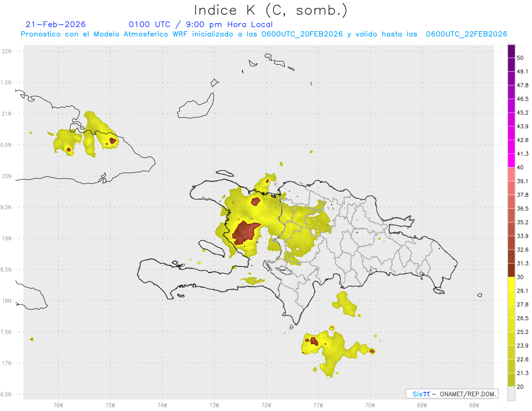Click the "42.6" colorbar value
532x411 pixels.
click(523, 140)
